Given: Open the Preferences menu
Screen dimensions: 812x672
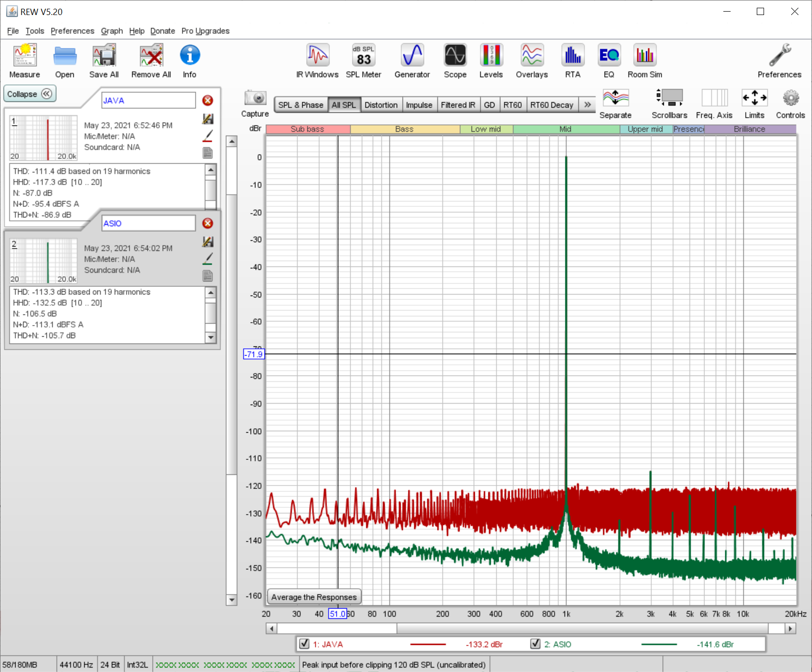Looking at the screenshot, I should [73, 31].
